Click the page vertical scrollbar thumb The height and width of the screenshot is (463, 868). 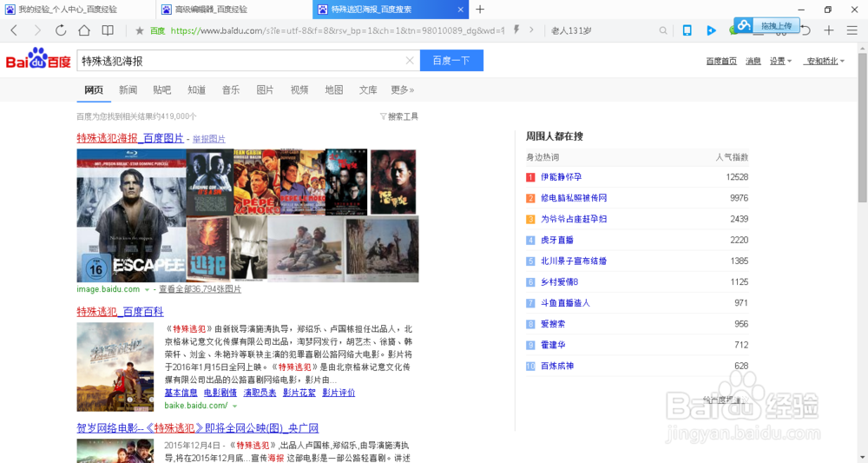click(x=862, y=128)
